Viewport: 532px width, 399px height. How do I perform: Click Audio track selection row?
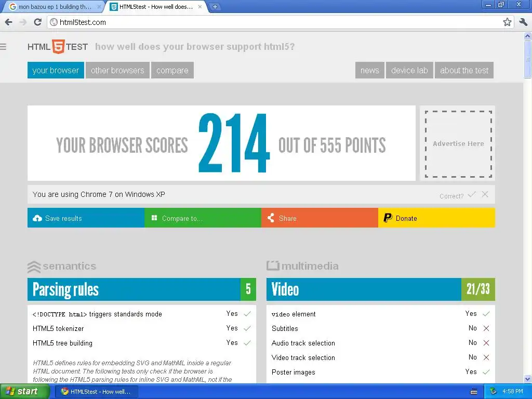pyautogui.click(x=381, y=343)
